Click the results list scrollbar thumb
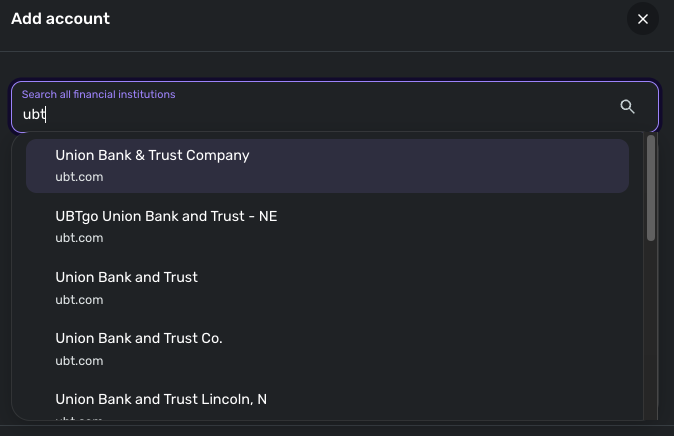 click(x=651, y=188)
